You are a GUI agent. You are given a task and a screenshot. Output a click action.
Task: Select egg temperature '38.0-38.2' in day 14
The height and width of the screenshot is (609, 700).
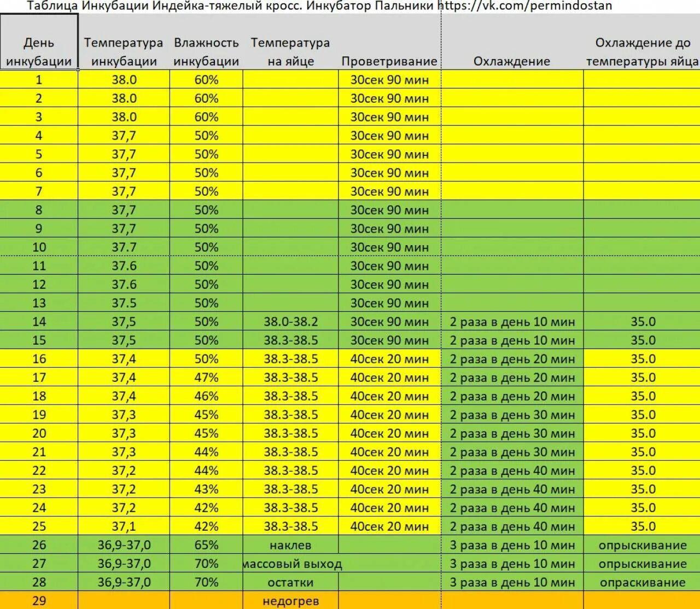point(290,322)
